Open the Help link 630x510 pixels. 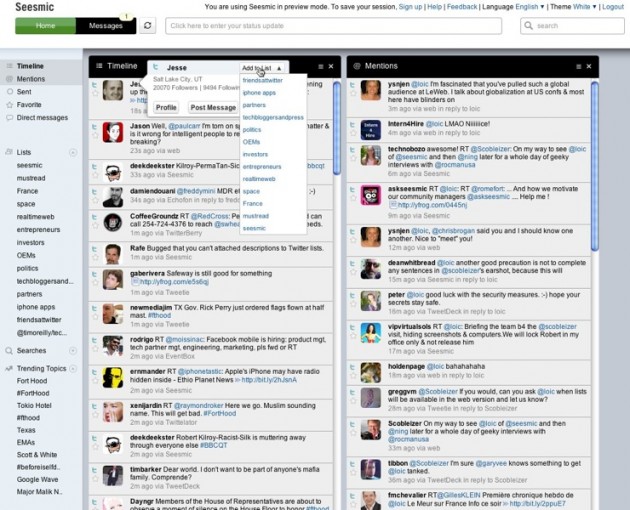pyautogui.click(x=434, y=6)
